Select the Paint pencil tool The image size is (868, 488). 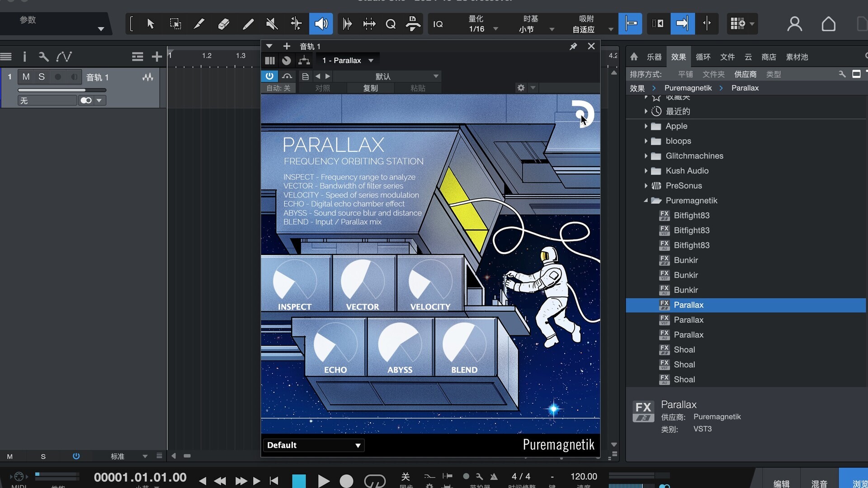point(248,23)
